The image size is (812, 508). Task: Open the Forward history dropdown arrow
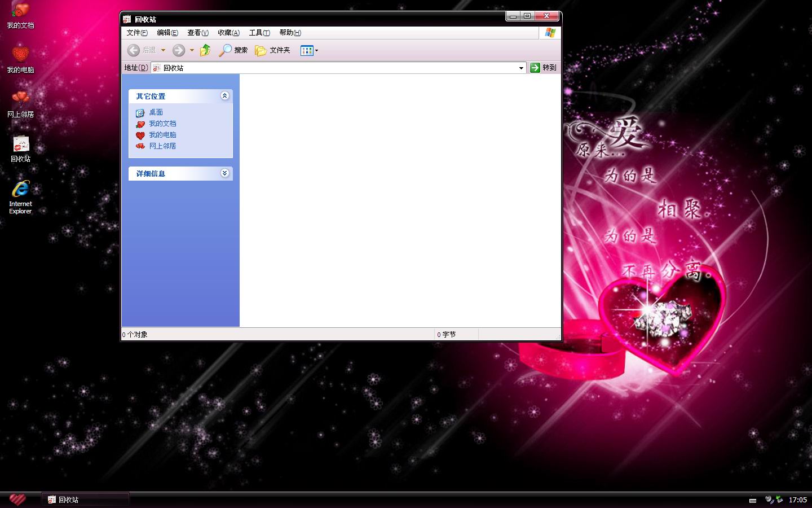[x=192, y=50]
